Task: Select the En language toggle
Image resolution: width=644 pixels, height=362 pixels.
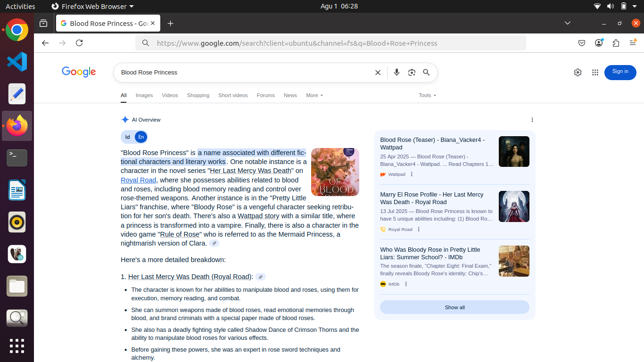Action: pos(140,137)
